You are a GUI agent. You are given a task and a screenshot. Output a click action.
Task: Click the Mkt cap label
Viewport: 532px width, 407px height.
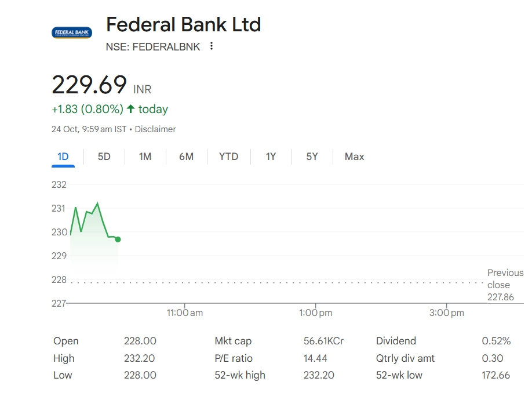tap(233, 341)
